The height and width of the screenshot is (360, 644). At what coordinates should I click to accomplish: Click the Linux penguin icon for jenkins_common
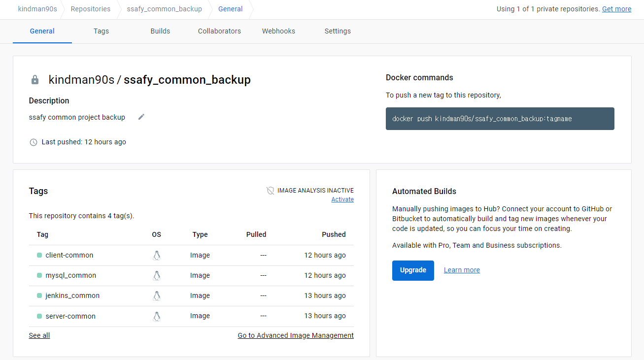coord(157,295)
